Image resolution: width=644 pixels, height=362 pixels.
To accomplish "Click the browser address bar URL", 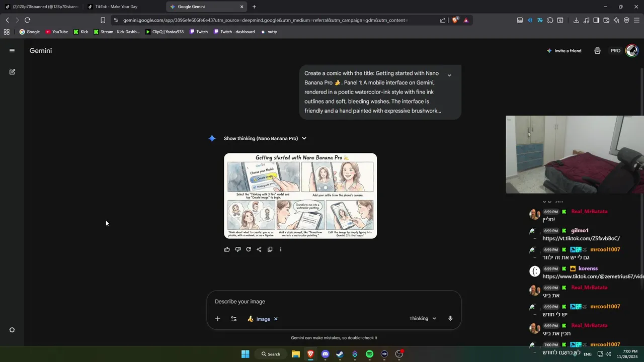I will click(266, 20).
